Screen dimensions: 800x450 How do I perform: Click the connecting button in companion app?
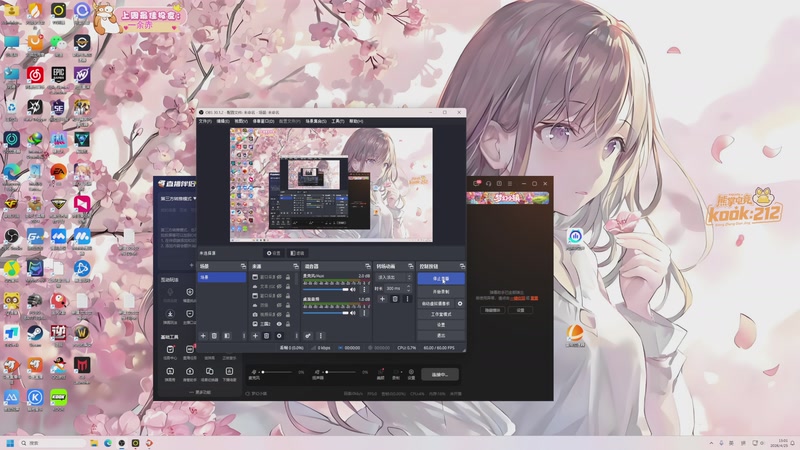click(x=440, y=374)
